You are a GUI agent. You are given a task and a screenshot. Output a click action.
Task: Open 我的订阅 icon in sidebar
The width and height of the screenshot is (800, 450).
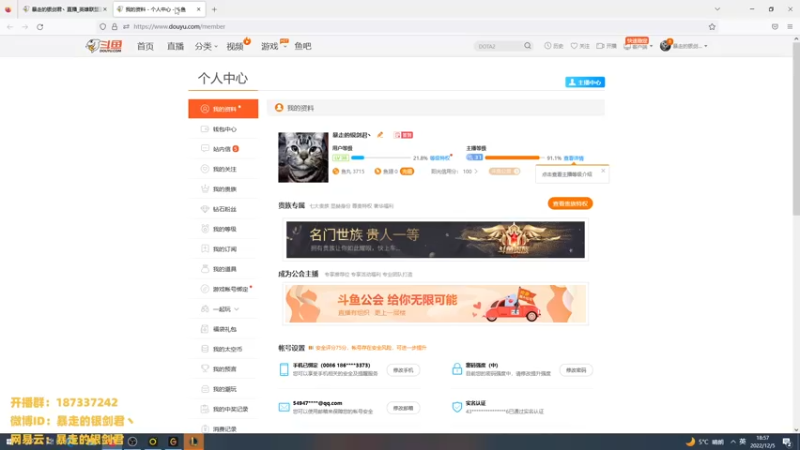tap(205, 249)
